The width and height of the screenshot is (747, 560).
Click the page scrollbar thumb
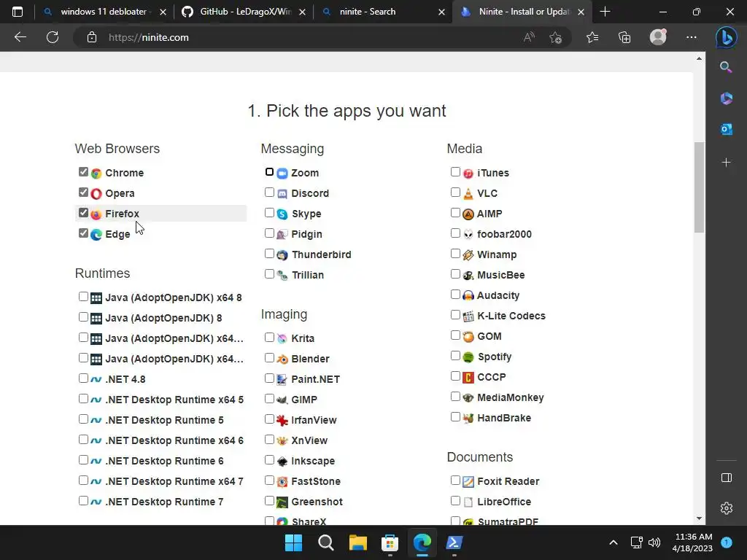pos(699,187)
